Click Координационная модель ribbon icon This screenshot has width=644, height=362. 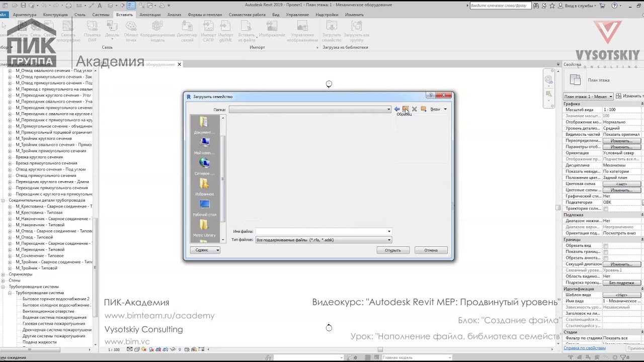point(157,31)
